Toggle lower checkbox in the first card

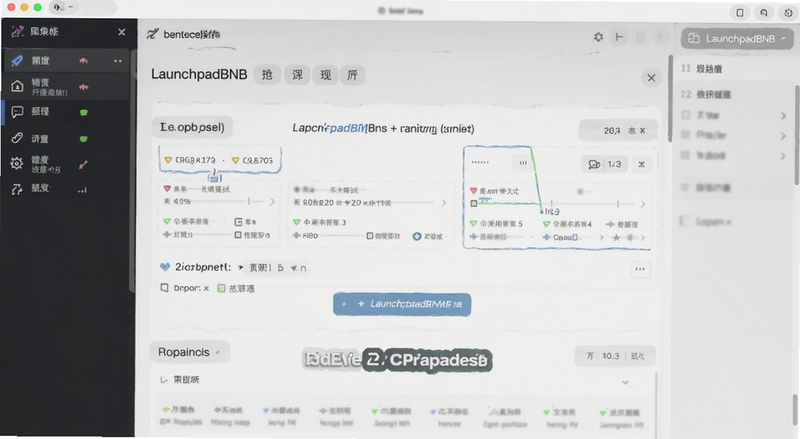tap(238, 235)
